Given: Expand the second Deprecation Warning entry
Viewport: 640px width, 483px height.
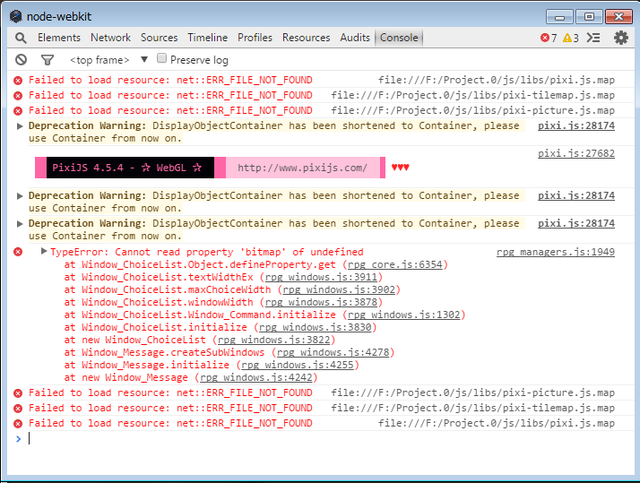Looking at the screenshot, I should tap(19, 196).
